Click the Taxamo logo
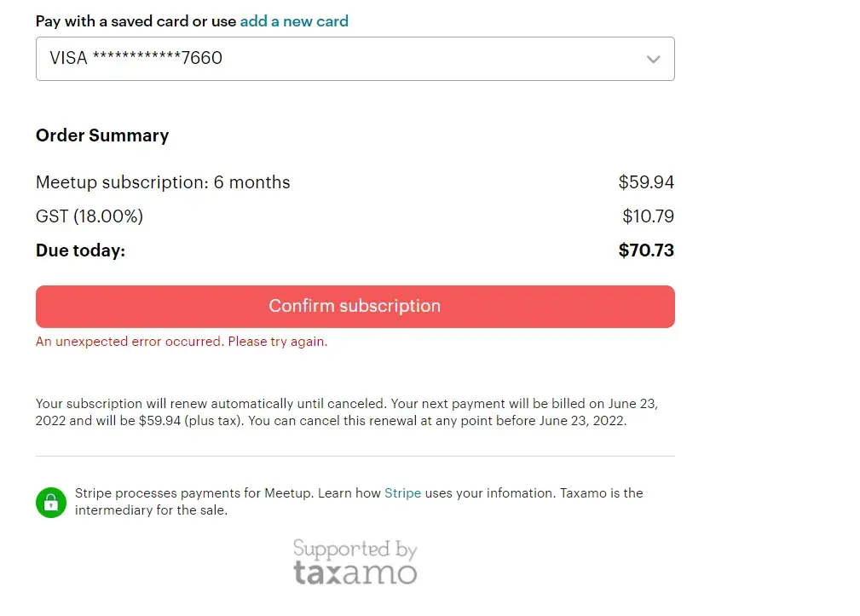 click(355, 573)
